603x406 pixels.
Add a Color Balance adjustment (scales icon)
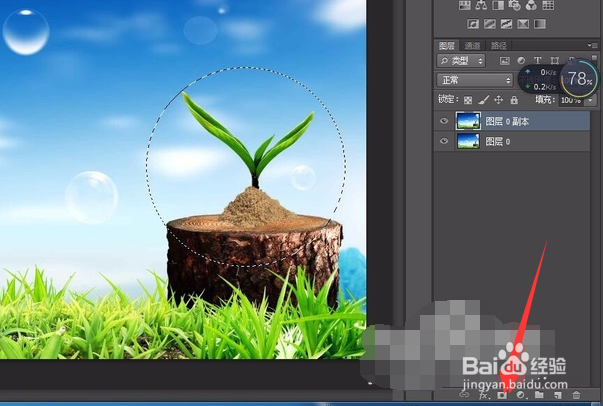[x=481, y=5]
